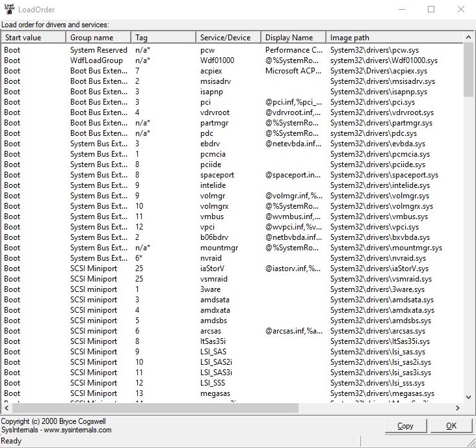The image size is (476, 448).
Task: Click the Performance C... display name cell
Action: tap(294, 50)
